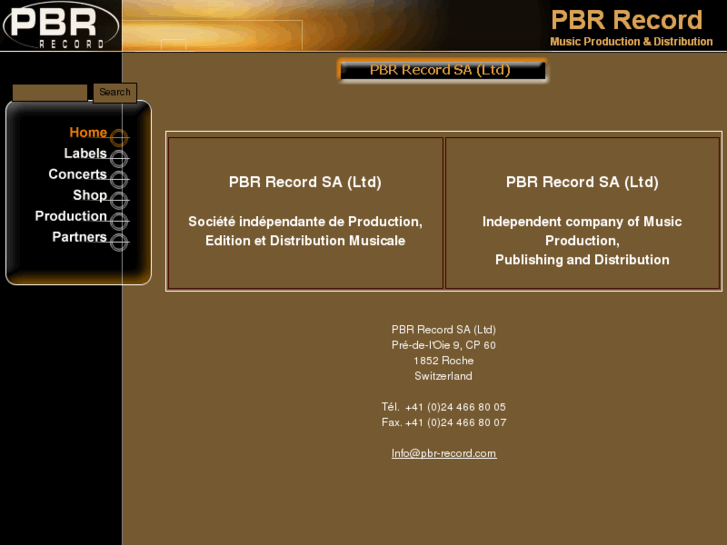Click 'PBR Record SA (Ltd)' heading in English box
Viewport: 727px width, 545px height.
tap(582, 182)
